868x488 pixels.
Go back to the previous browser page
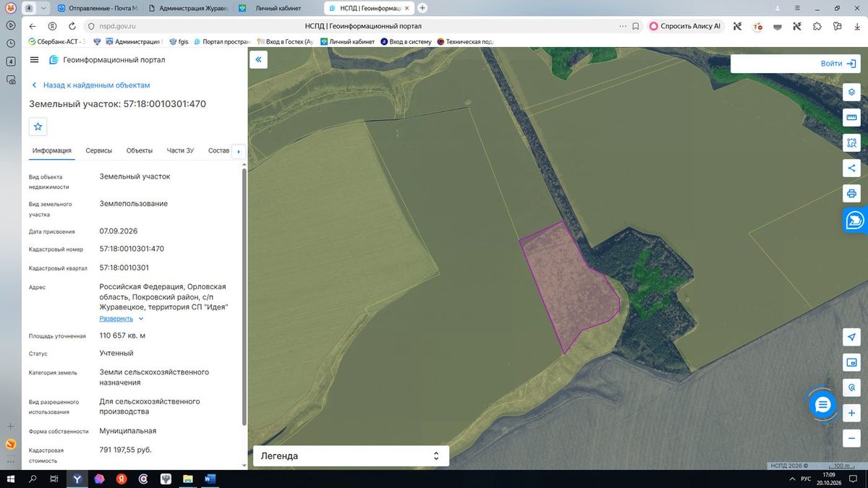pyautogui.click(x=33, y=26)
